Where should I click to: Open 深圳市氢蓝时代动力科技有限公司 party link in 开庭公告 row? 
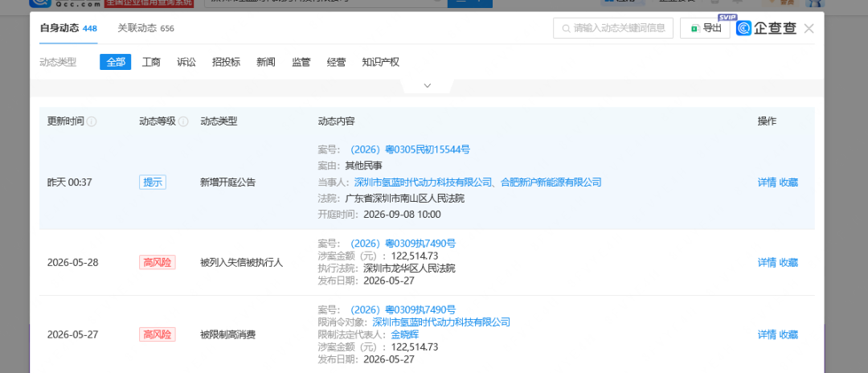click(423, 182)
